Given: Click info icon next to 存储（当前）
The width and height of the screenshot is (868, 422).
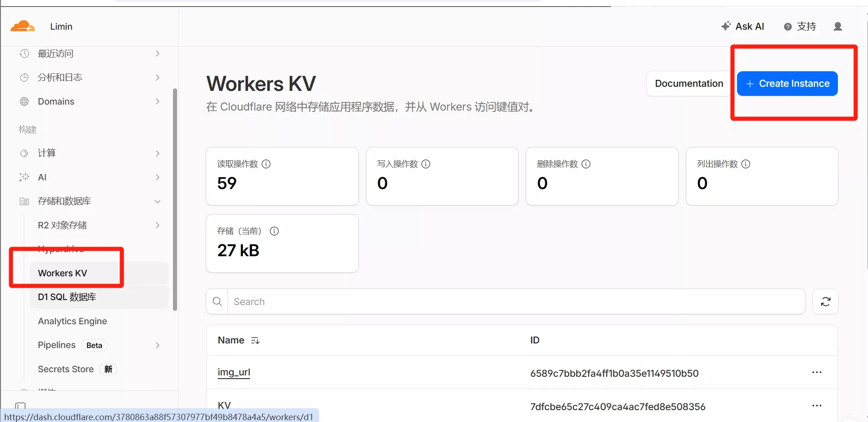Looking at the screenshot, I should click(274, 231).
